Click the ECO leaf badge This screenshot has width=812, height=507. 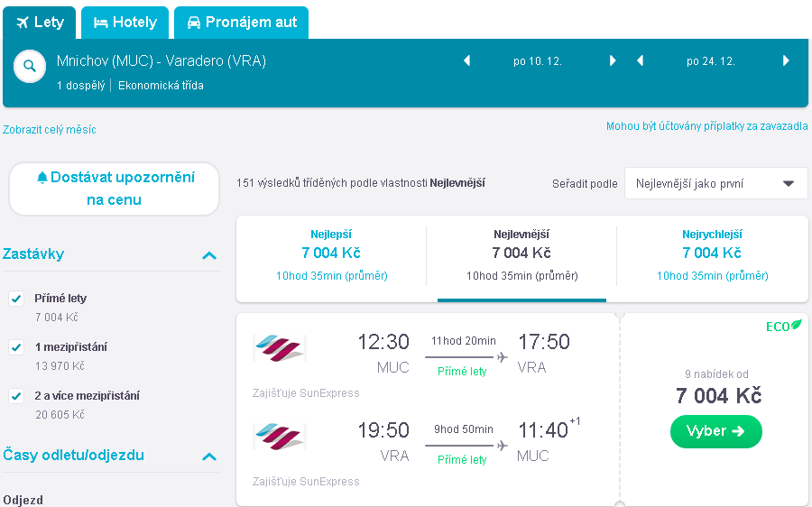783,326
